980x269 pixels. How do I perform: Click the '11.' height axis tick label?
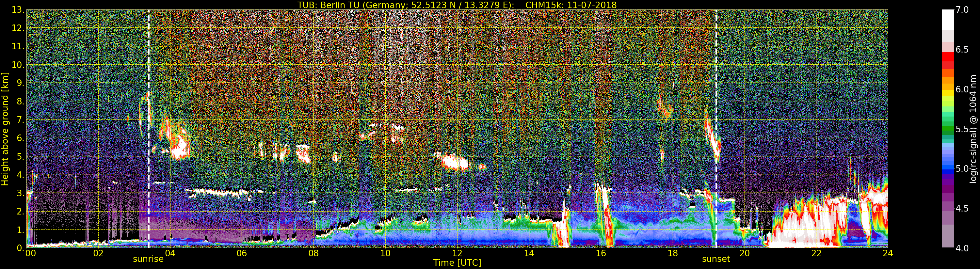coord(18,46)
